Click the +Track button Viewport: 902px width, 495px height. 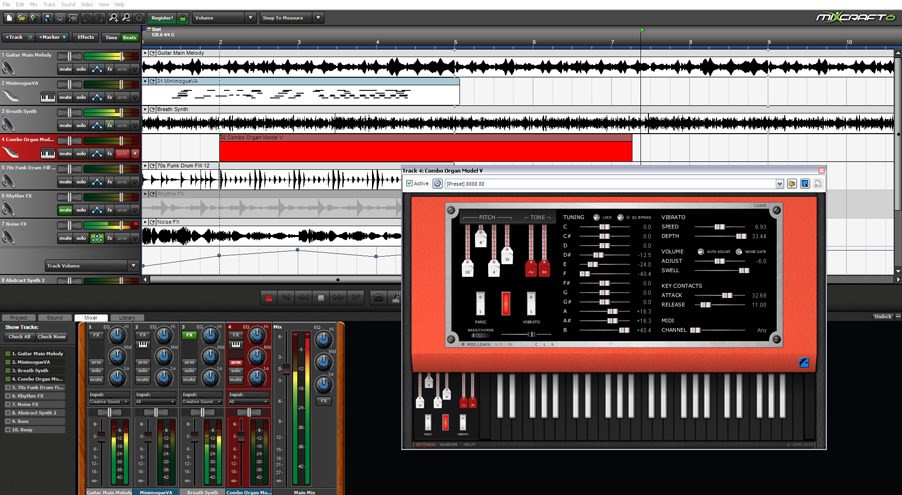17,37
